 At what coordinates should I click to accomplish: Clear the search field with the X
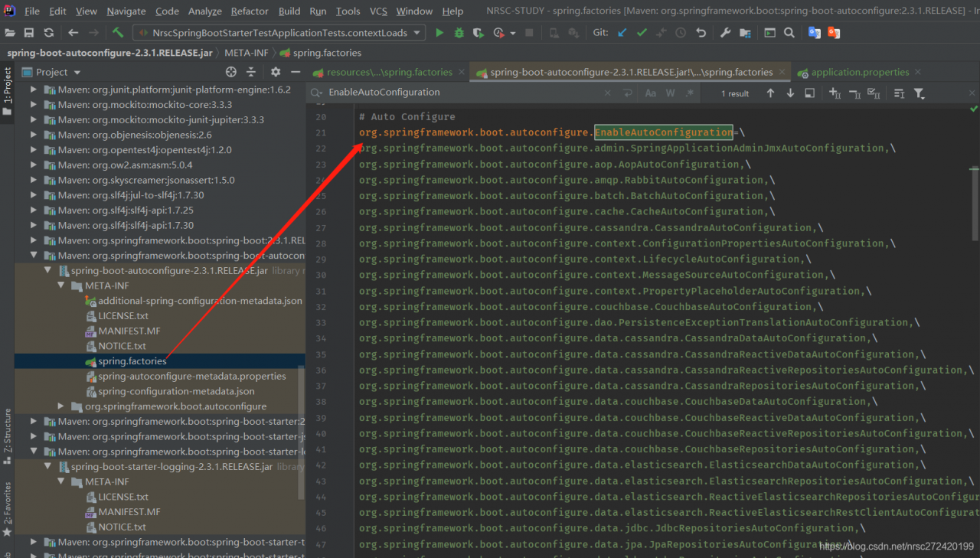coord(608,93)
